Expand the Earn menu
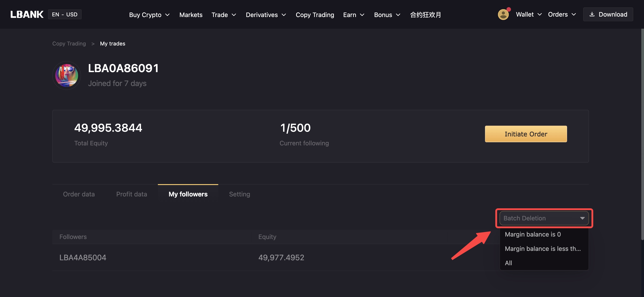Image resolution: width=644 pixels, height=297 pixels. (x=354, y=15)
